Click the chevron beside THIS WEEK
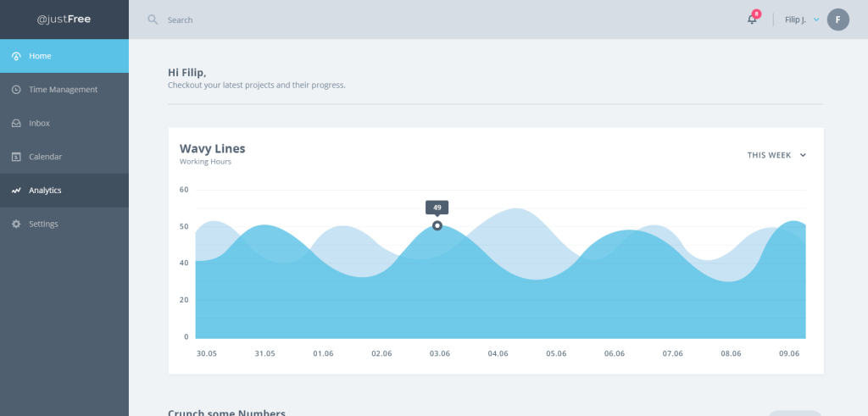 click(x=803, y=155)
